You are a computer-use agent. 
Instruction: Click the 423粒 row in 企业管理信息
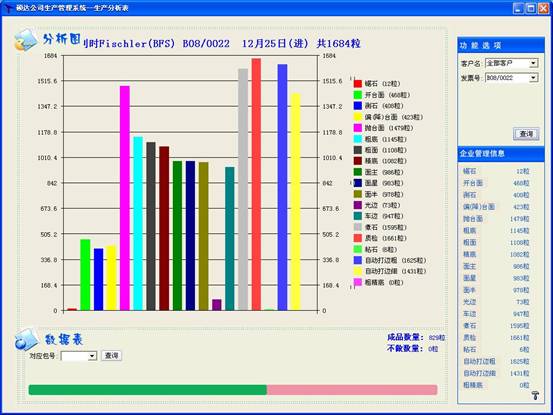coord(496,207)
